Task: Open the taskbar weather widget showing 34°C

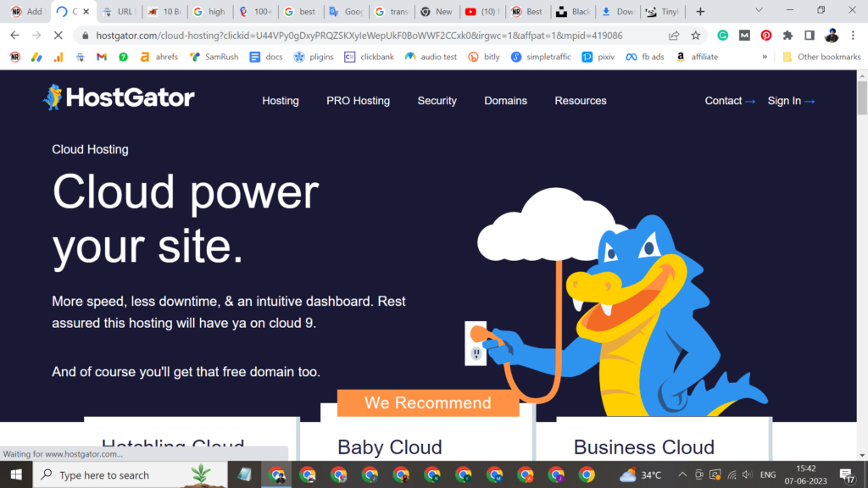Action: [640, 474]
